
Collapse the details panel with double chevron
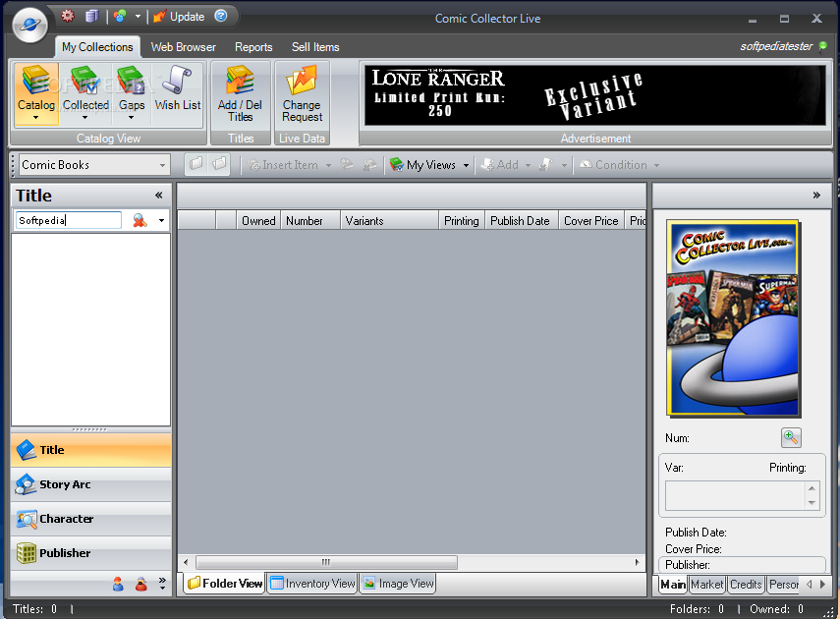coord(816,196)
